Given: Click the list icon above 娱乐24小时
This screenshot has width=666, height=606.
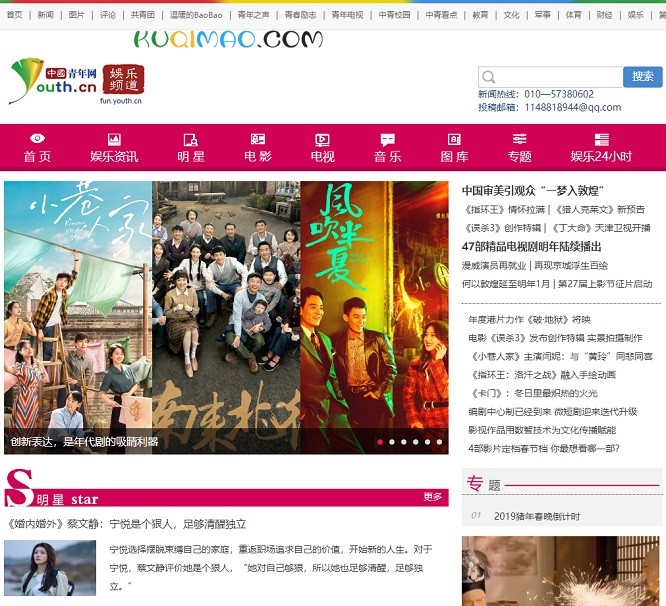Looking at the screenshot, I should [x=601, y=139].
